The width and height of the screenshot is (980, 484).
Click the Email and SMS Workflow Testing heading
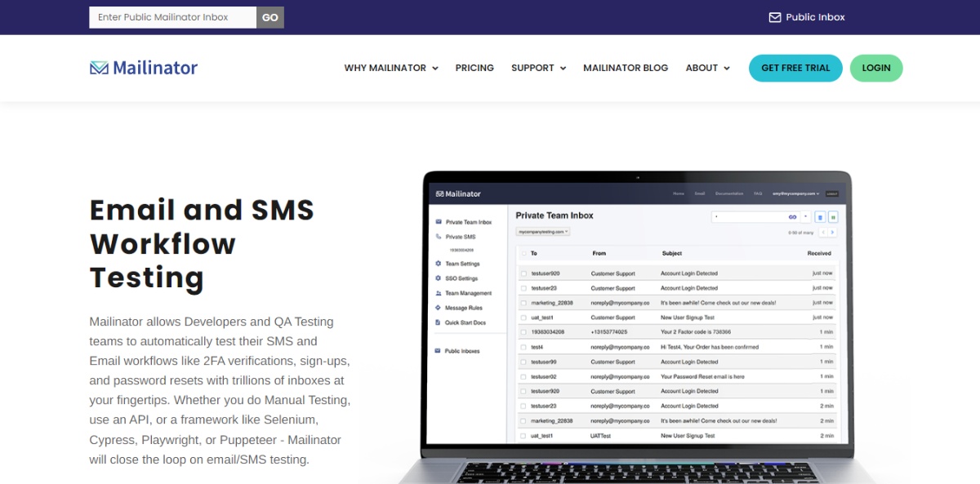pos(202,243)
